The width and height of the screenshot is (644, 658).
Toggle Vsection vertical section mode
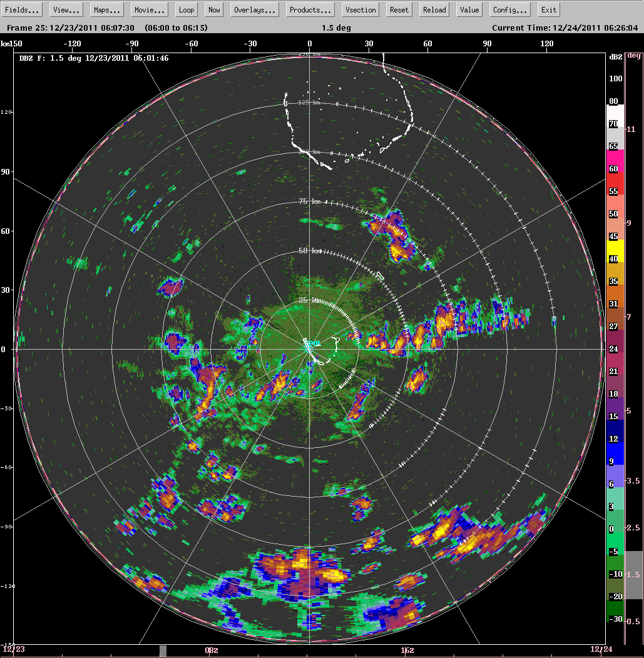click(361, 10)
